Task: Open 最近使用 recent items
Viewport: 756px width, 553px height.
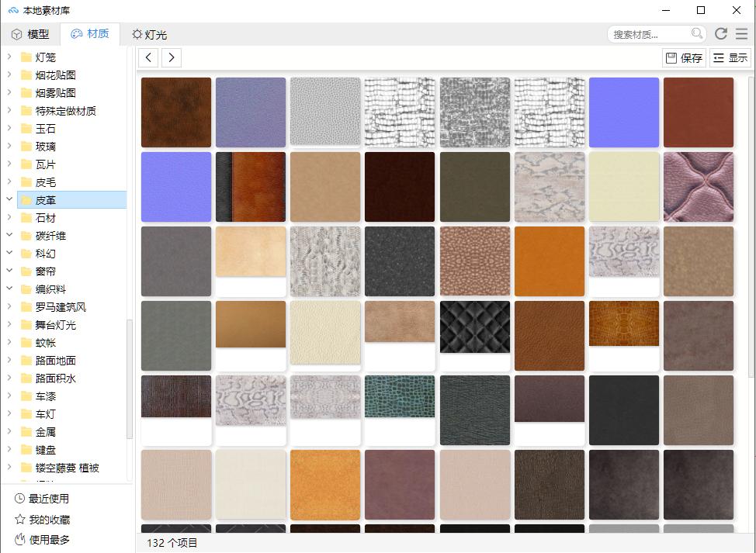Action: (x=49, y=499)
